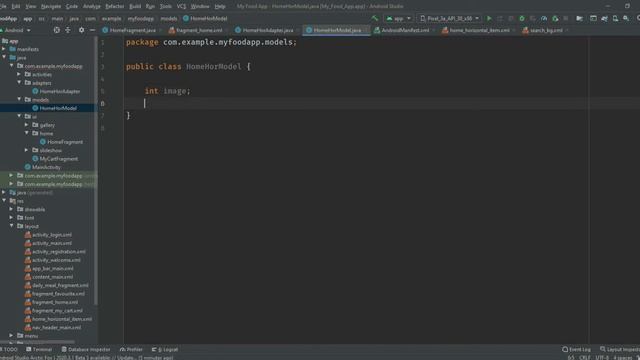Viewport: 640px width, 360px height.
Task: Click the Make Project hammer icon
Action: click(x=375, y=18)
